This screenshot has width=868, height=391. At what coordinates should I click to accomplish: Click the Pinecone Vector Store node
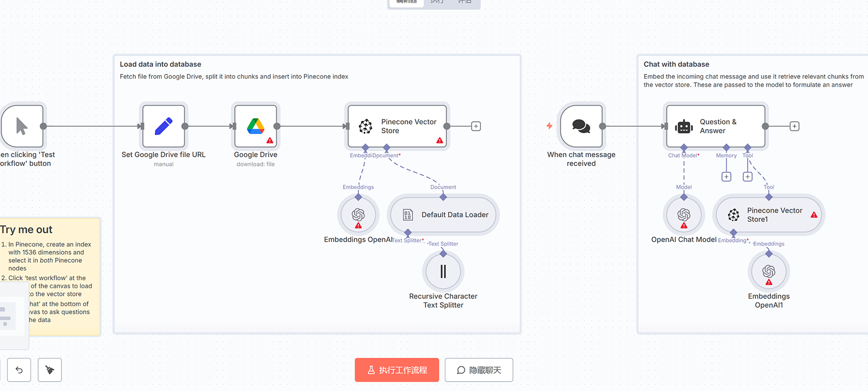coord(397,126)
